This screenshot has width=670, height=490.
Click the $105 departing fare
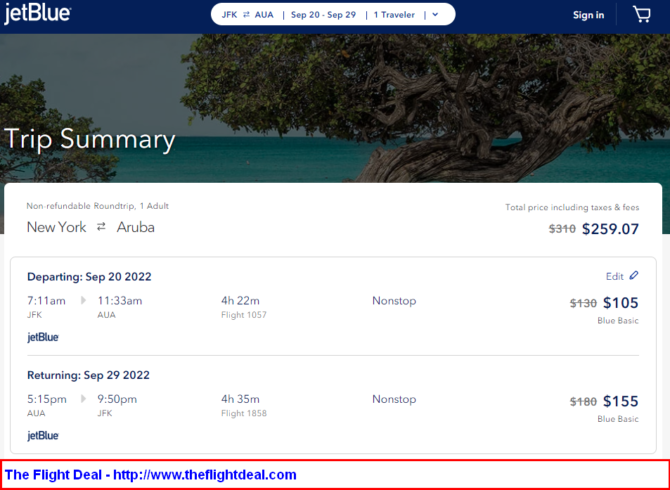(620, 303)
